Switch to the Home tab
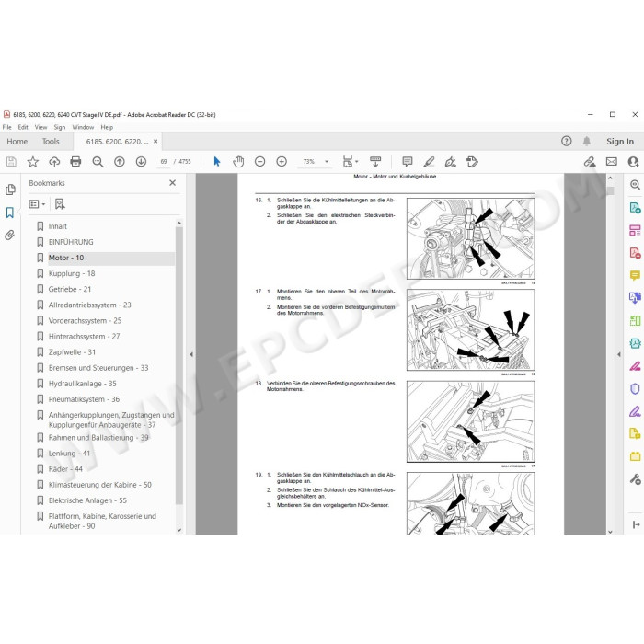644x644 pixels. coord(17,142)
